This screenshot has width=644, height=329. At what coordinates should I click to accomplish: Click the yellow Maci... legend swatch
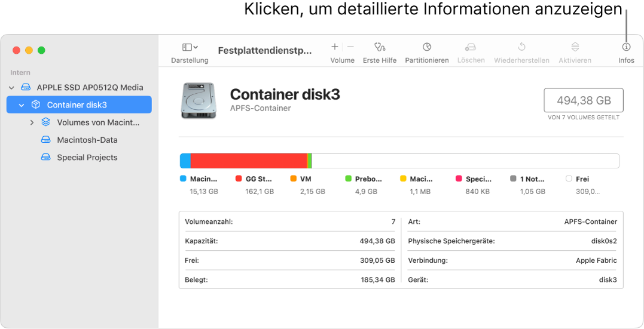403,179
